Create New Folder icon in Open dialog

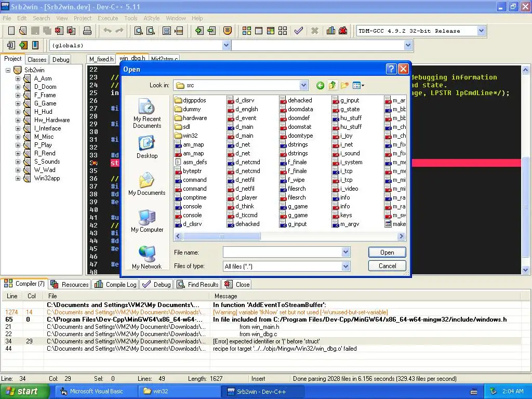pyautogui.click(x=344, y=86)
